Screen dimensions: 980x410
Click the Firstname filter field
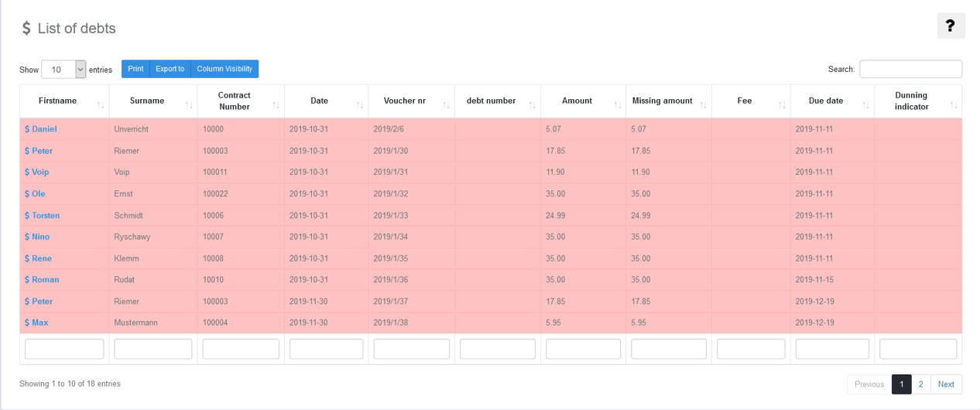click(x=64, y=349)
